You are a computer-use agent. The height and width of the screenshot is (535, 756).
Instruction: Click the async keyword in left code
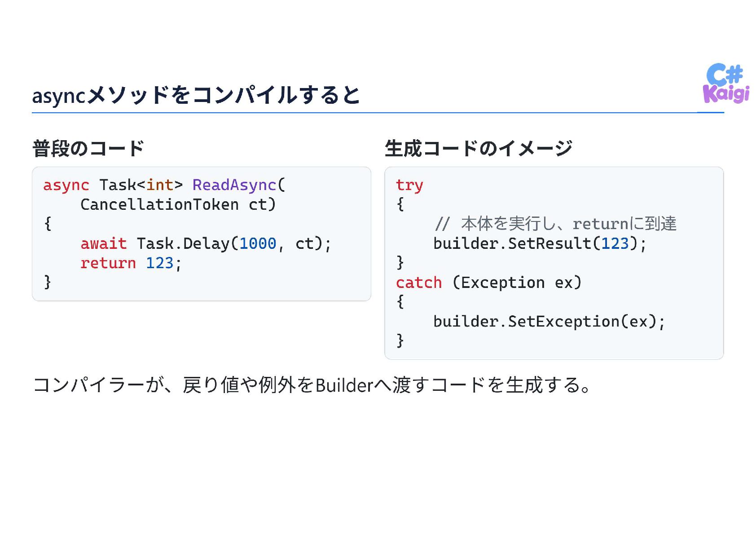[x=66, y=185]
